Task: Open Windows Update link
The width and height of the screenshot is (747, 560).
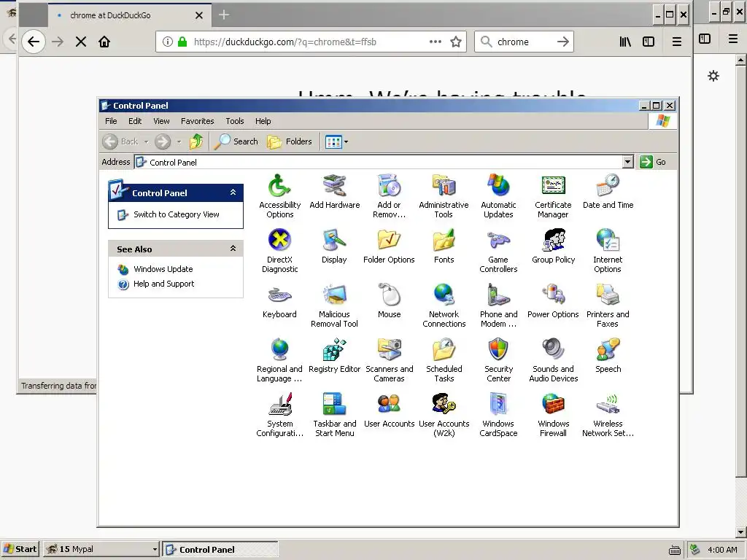Action: point(163,269)
